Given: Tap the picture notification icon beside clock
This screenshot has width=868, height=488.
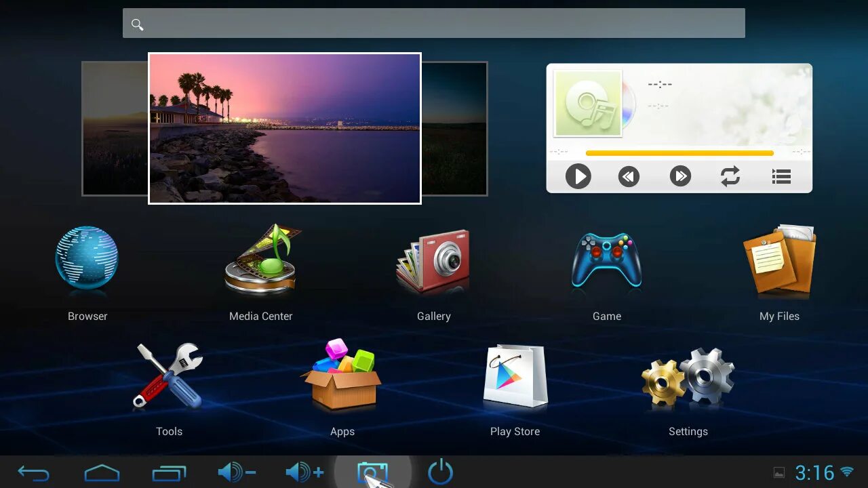Looking at the screenshot, I should point(779,472).
